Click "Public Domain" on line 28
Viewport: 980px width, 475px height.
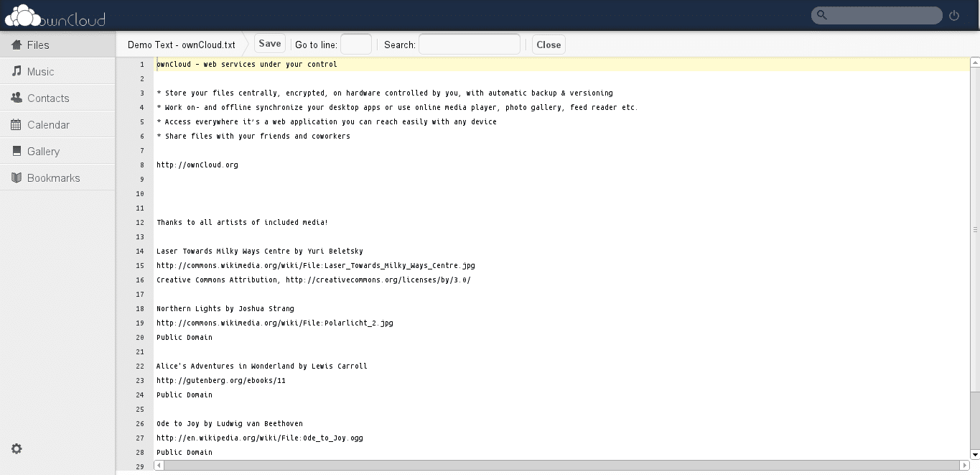(185, 452)
